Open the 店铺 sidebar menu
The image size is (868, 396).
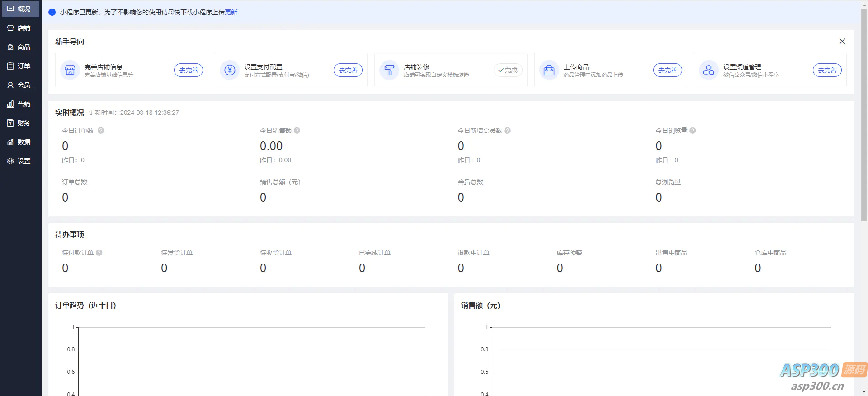click(19, 28)
